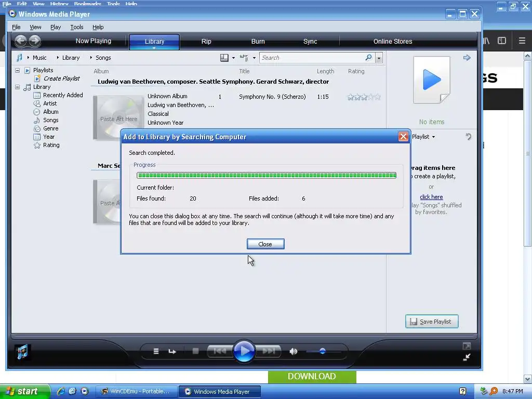Skip to the next track
This screenshot has width=532, height=399.
click(x=269, y=351)
